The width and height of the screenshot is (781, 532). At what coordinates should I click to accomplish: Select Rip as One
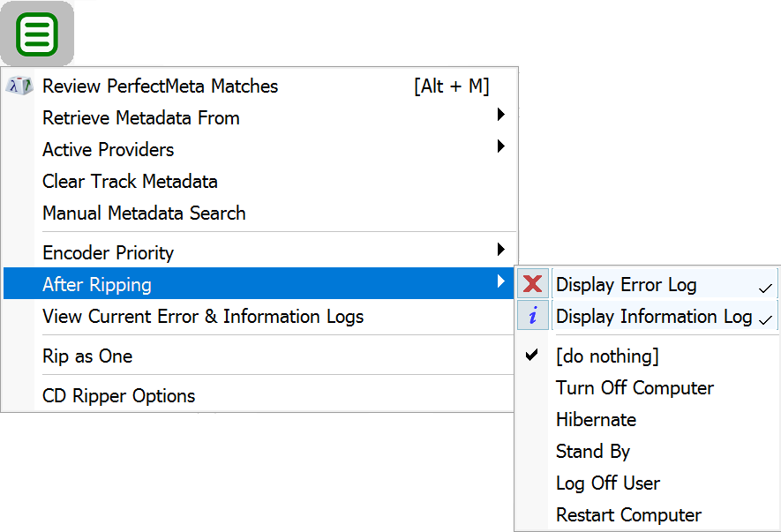pos(87,356)
